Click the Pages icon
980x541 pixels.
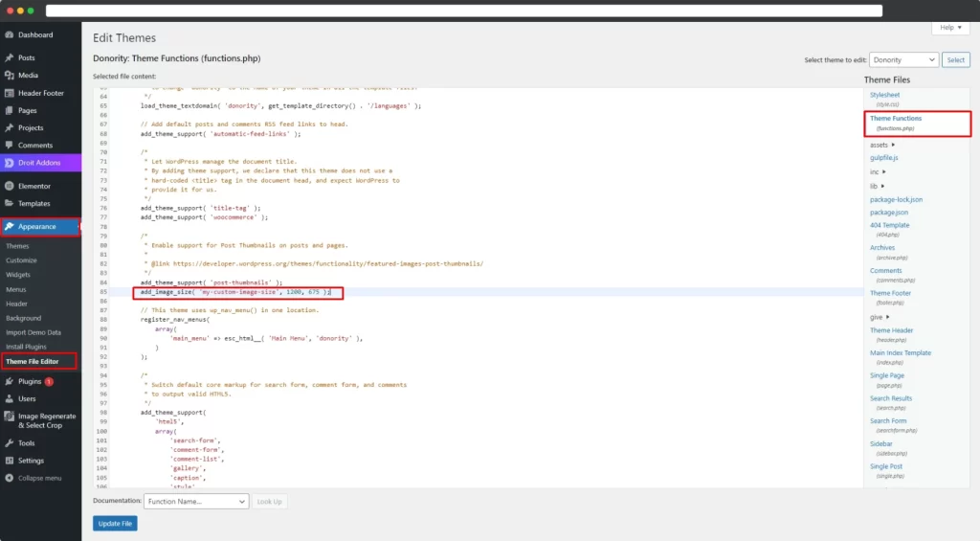(10, 111)
